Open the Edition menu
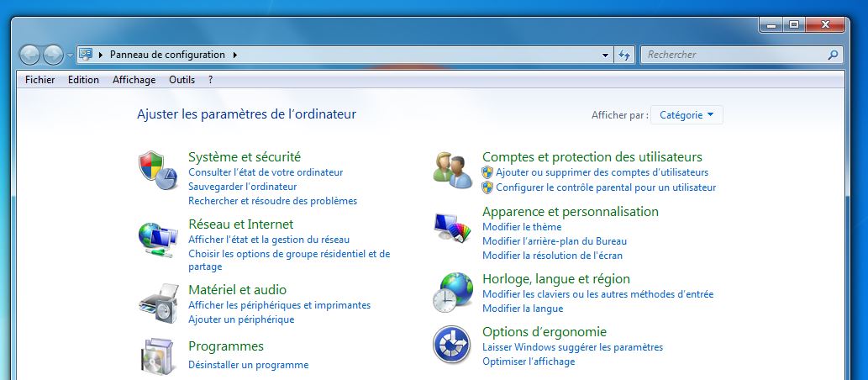The height and width of the screenshot is (380, 868). click(x=83, y=80)
